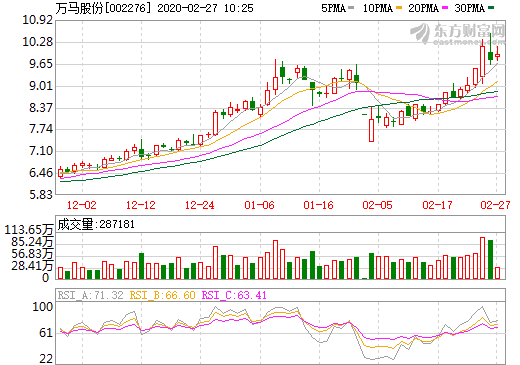Click the 113.65万 volume axis label
Viewport: 520px width, 365px height.
pos(29,230)
